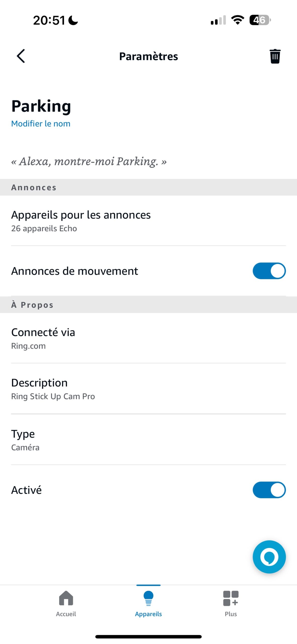Tap the Accueil home icon

click(66, 598)
